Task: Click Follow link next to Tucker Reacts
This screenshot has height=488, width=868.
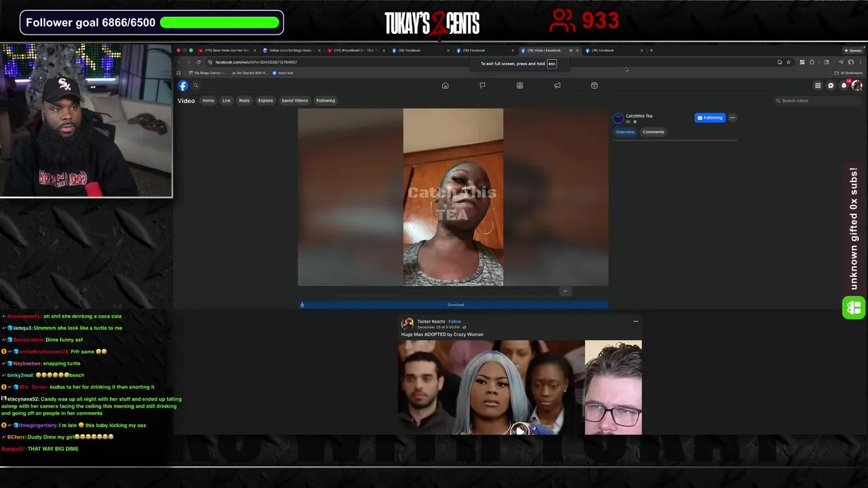Action: pos(455,322)
